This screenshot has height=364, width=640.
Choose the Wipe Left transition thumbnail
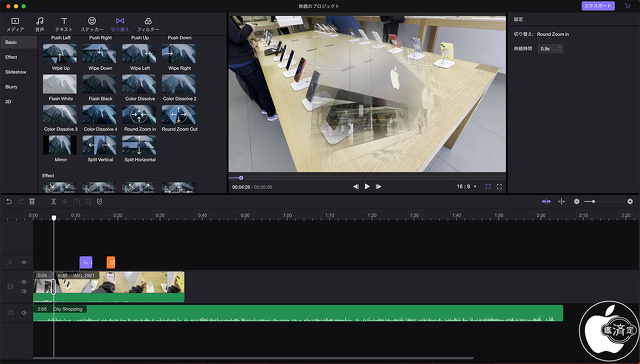[x=139, y=53]
